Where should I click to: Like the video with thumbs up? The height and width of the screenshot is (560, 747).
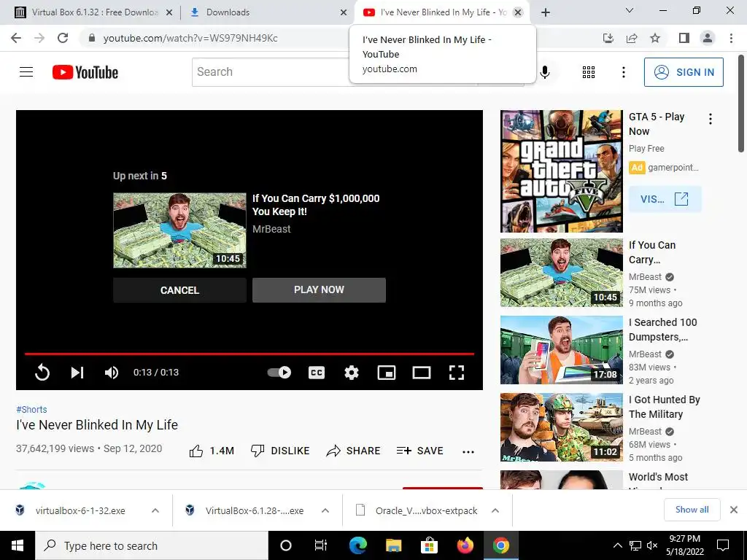tap(212, 451)
